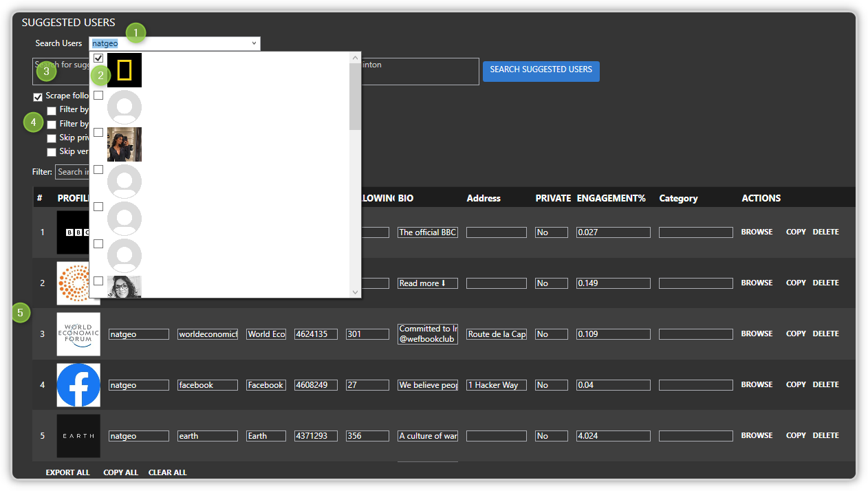Viewport: 868px width, 491px height.
Task: Enable the Skip ver... checkbox
Action: pos(52,152)
